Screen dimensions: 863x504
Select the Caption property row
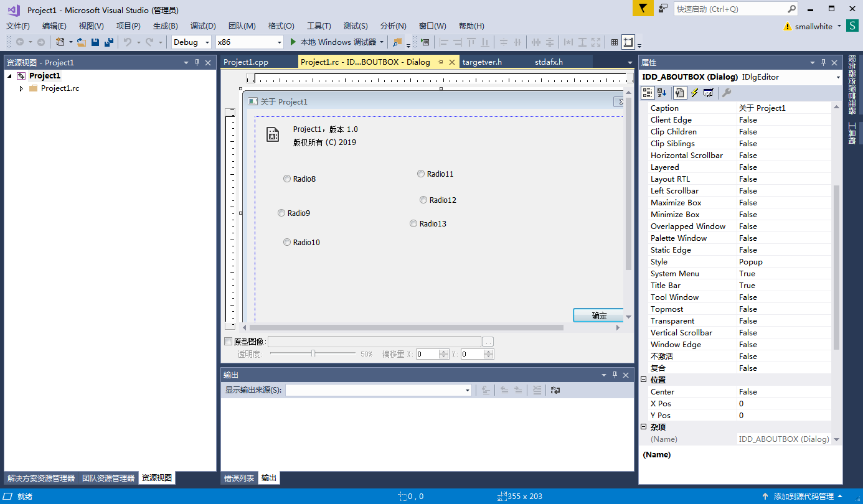tap(739, 108)
